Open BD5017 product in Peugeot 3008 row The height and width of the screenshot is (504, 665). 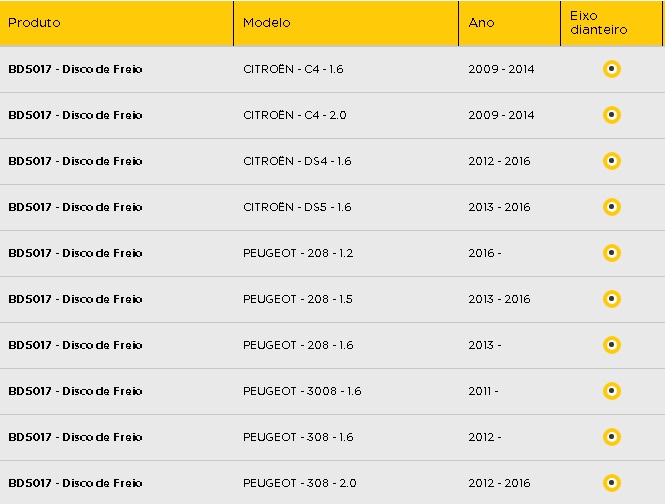point(75,391)
